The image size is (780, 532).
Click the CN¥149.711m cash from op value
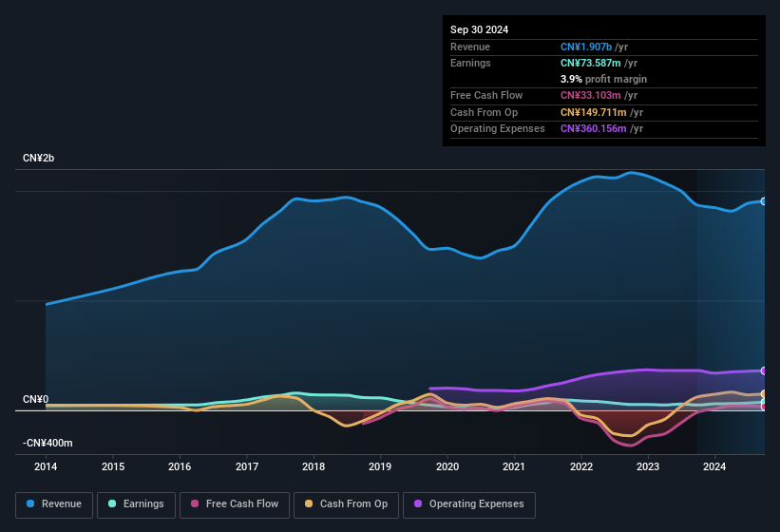pos(594,112)
